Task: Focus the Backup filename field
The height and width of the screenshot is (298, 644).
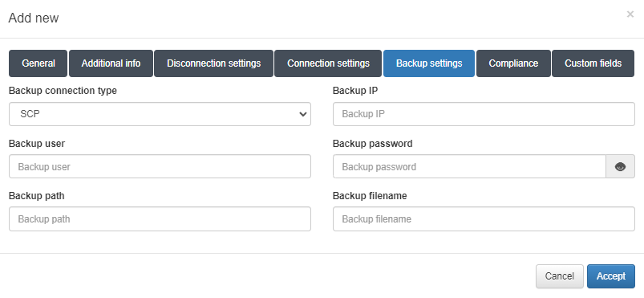Action: point(484,219)
